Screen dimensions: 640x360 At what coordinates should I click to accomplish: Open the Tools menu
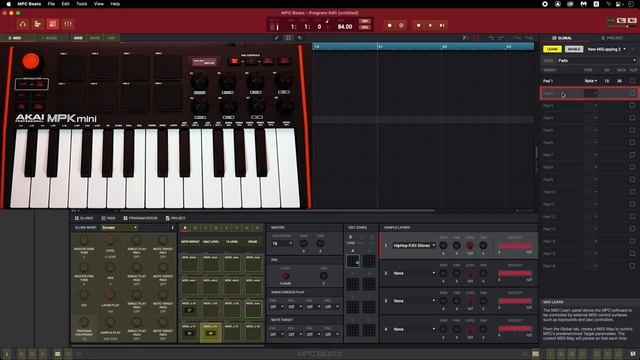(x=82, y=4)
